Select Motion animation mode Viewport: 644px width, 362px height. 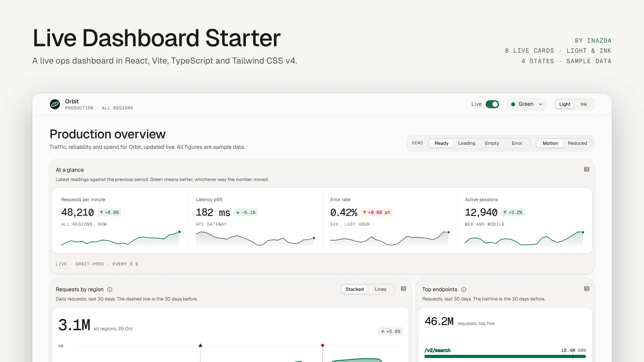[x=550, y=143]
